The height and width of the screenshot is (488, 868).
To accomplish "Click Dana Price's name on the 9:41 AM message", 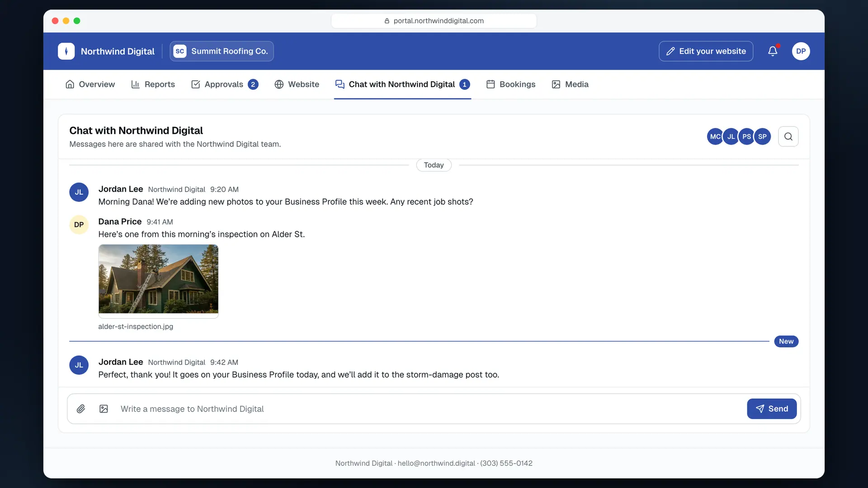I will (x=120, y=222).
